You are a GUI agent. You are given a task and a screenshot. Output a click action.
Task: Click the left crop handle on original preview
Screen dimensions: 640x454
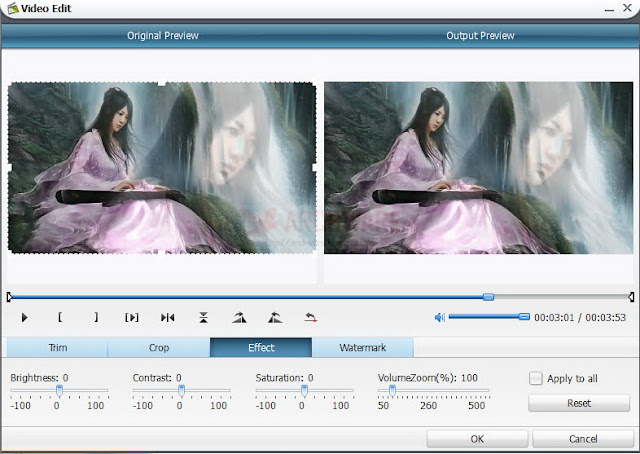[9, 167]
